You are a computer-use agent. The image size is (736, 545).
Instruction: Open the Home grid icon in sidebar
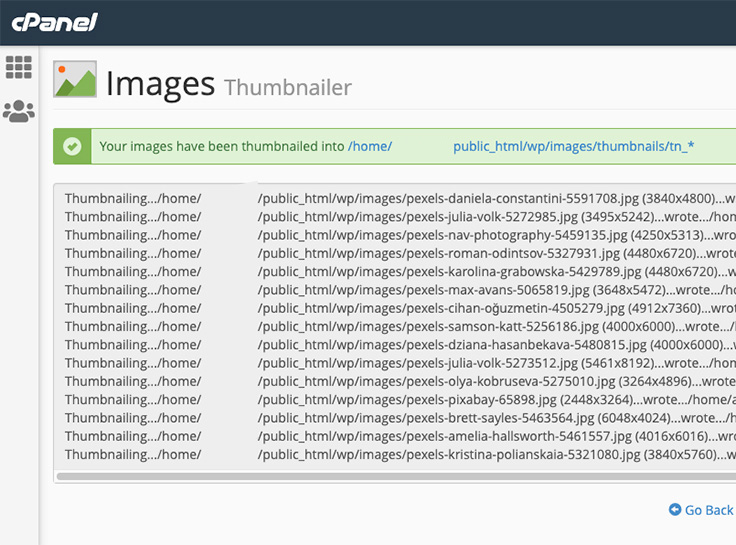pos(19,67)
